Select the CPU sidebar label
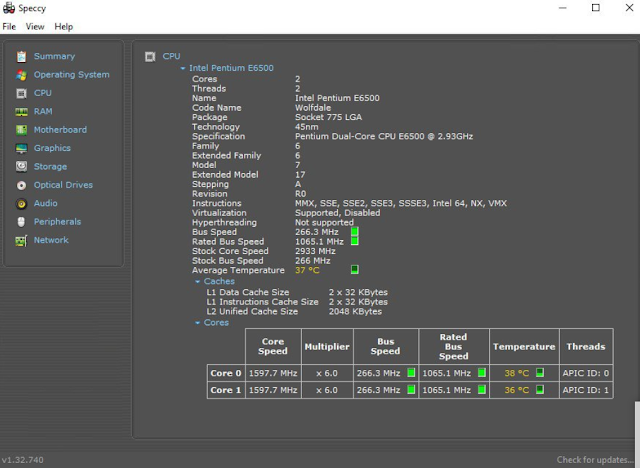 click(42, 93)
